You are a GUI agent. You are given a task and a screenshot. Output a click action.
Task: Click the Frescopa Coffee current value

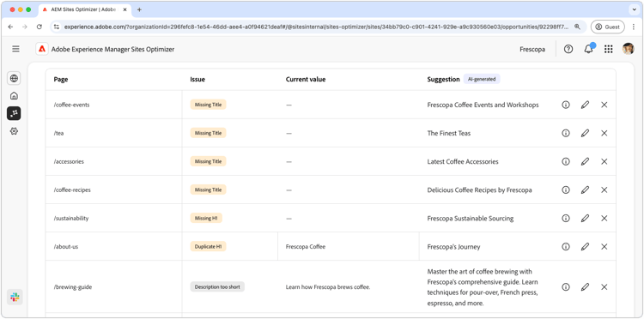pyautogui.click(x=306, y=247)
